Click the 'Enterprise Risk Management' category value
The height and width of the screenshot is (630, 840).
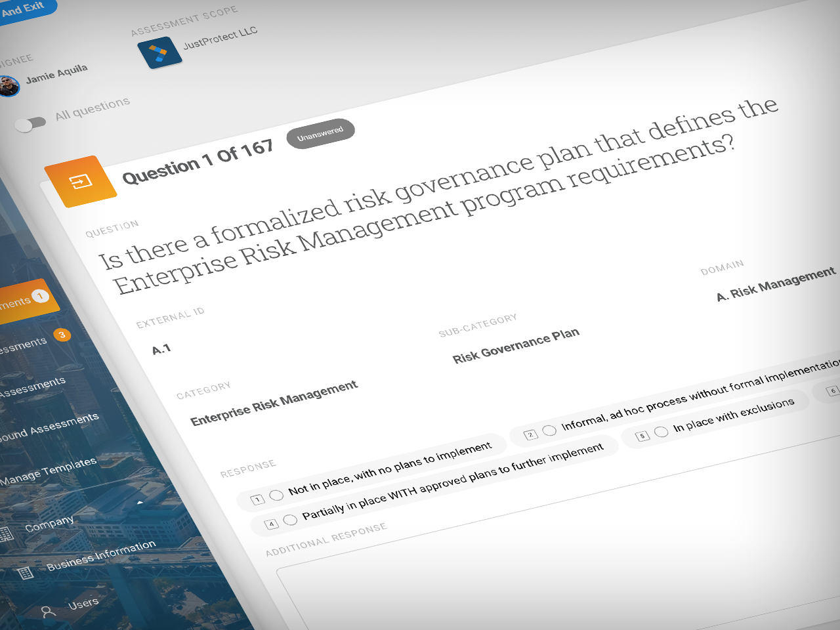[274, 403]
